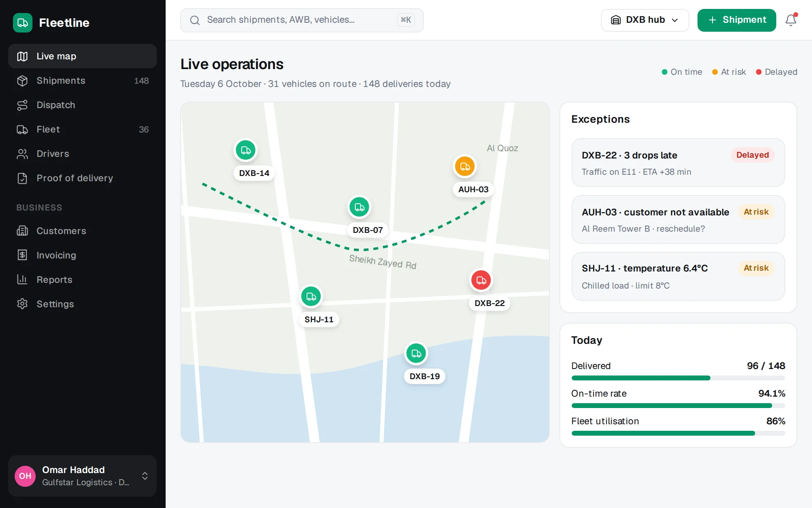Click the Shipments box icon
This screenshot has width=812, height=508.
(22, 80)
